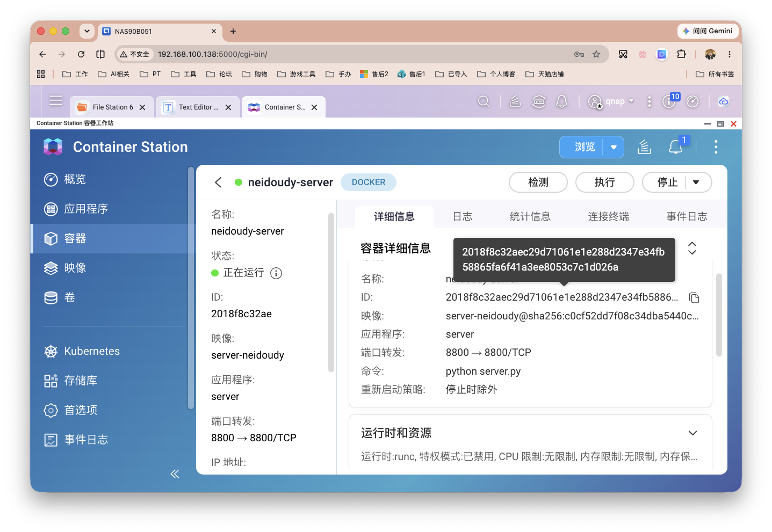The image size is (772, 532).
Task: Switch to the 日志 tab
Action: 463,217
